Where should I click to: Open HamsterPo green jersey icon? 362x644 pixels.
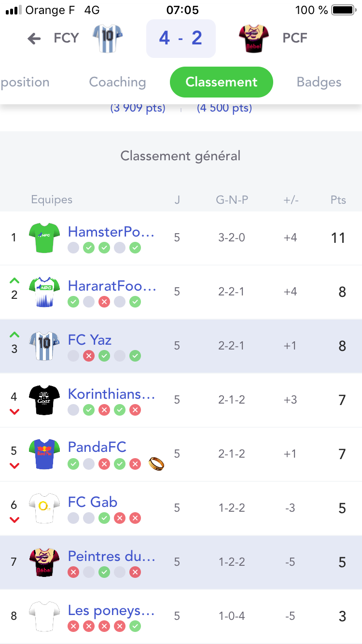(44, 238)
